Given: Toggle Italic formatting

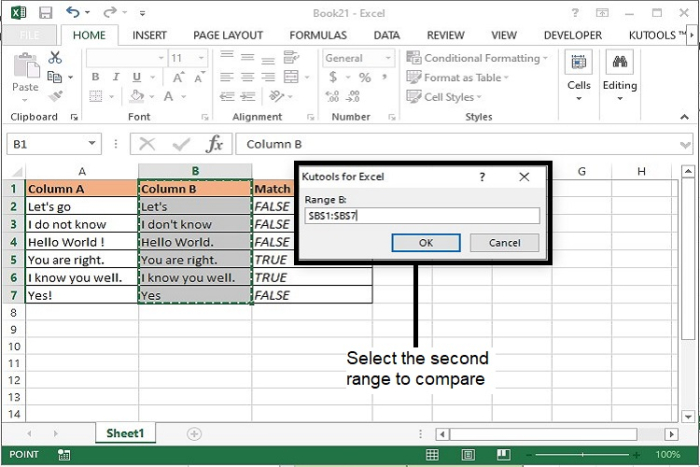Looking at the screenshot, I should 116,77.
